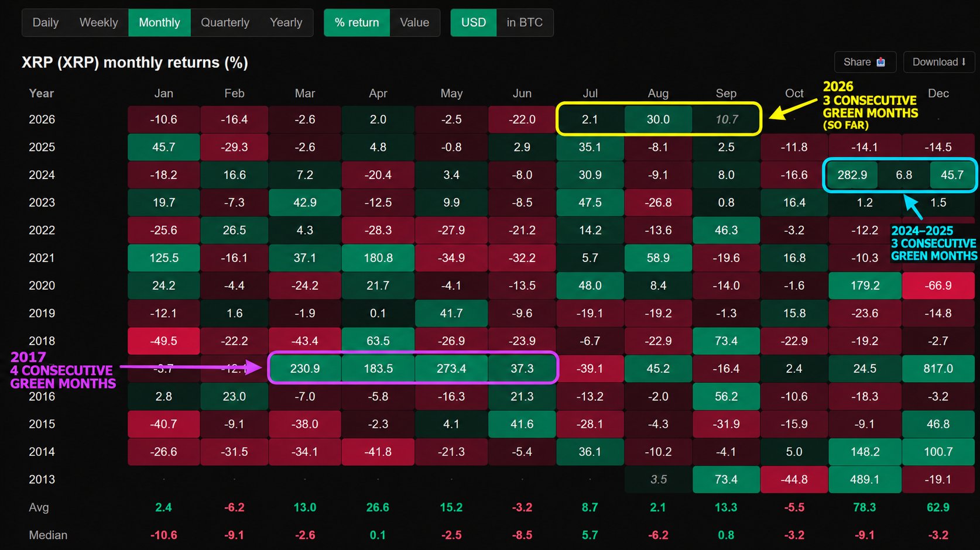Select the 2021 year row label
The height and width of the screenshot is (550, 980).
pos(42,258)
